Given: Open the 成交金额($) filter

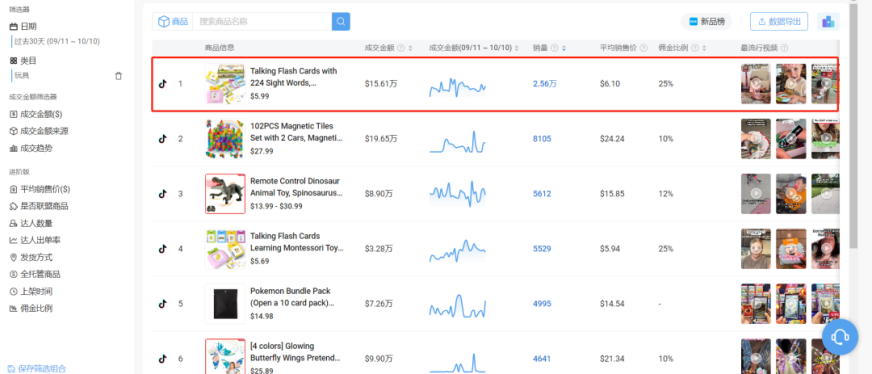Looking at the screenshot, I should point(36,114).
